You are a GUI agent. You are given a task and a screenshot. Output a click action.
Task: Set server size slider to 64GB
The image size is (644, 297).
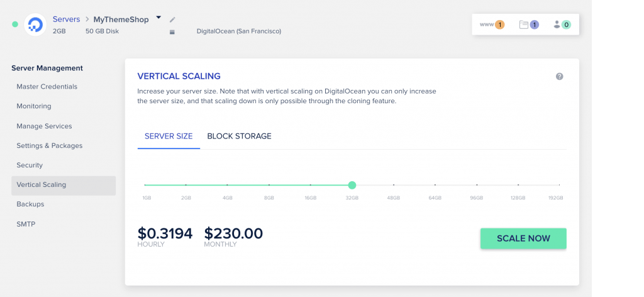coord(435,185)
